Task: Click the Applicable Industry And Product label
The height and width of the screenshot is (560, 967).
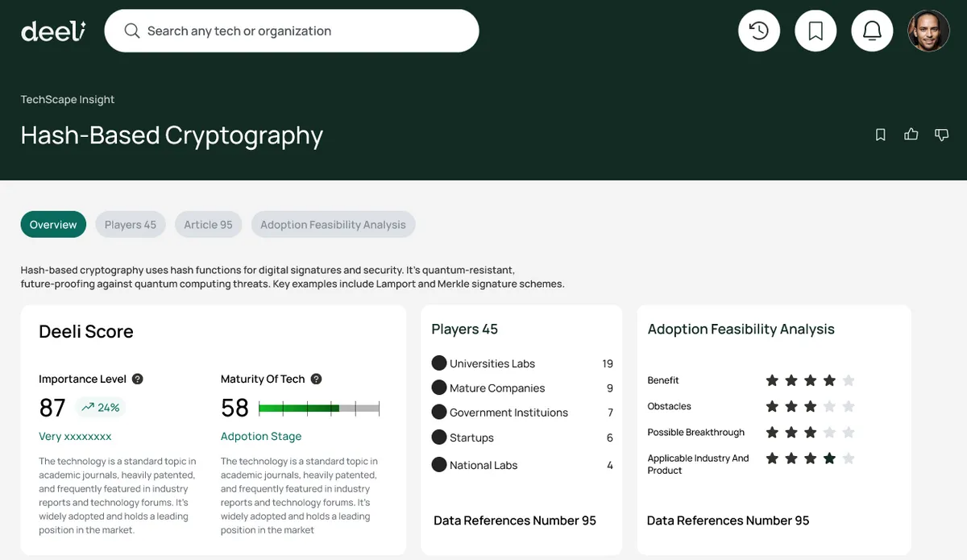Action: pos(699,464)
